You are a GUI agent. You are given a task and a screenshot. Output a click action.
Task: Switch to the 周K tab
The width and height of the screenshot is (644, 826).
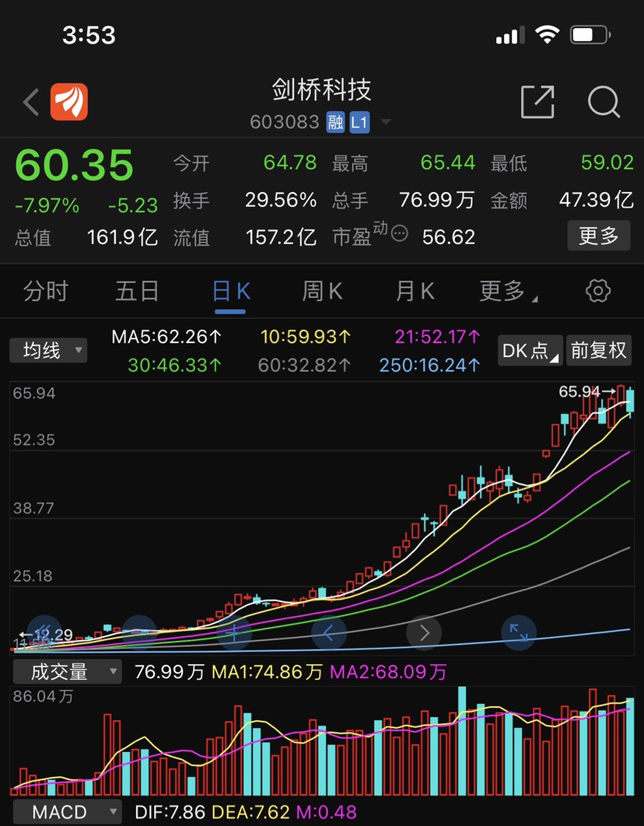click(x=322, y=291)
